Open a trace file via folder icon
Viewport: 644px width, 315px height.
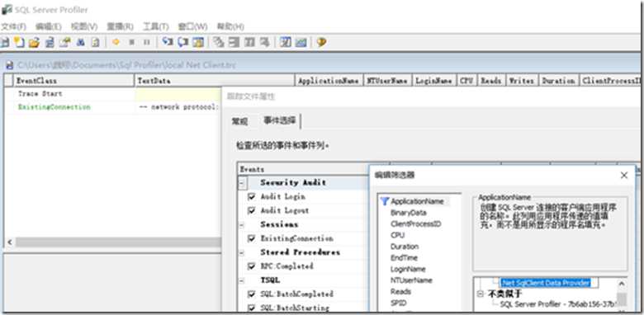[x=34, y=42]
